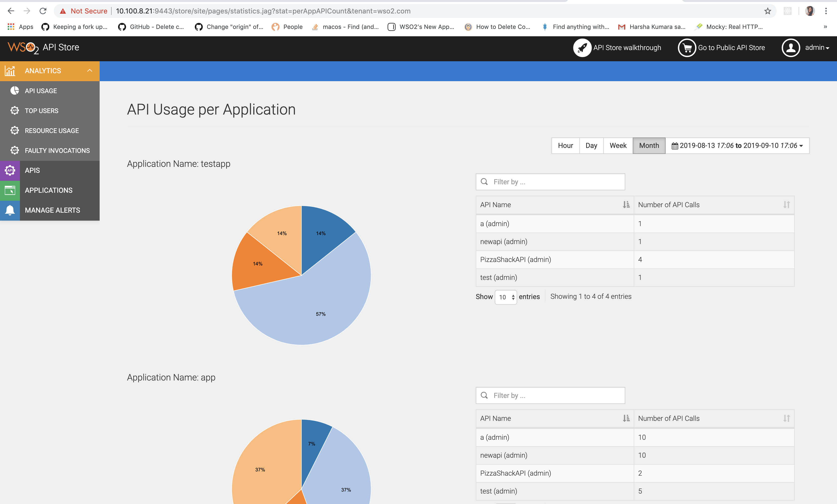The height and width of the screenshot is (504, 837).
Task: Open 'Keeping a fork up...' bookmark
Action: [x=74, y=27]
